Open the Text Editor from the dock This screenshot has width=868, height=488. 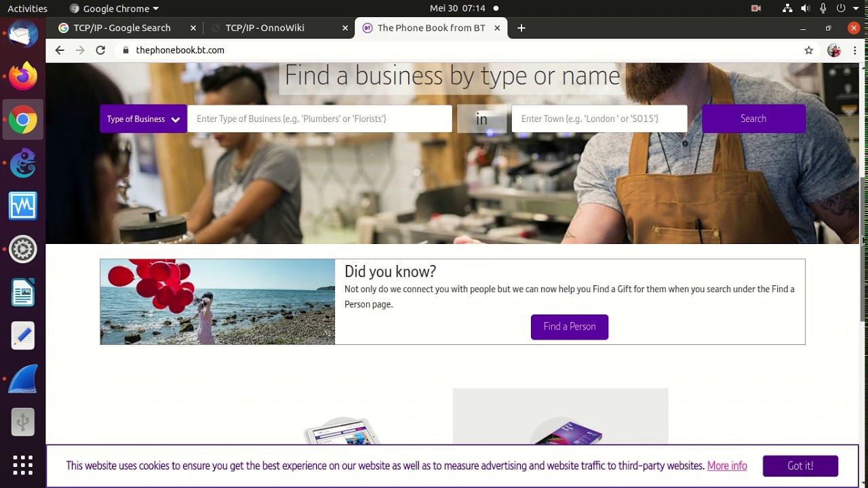point(22,335)
